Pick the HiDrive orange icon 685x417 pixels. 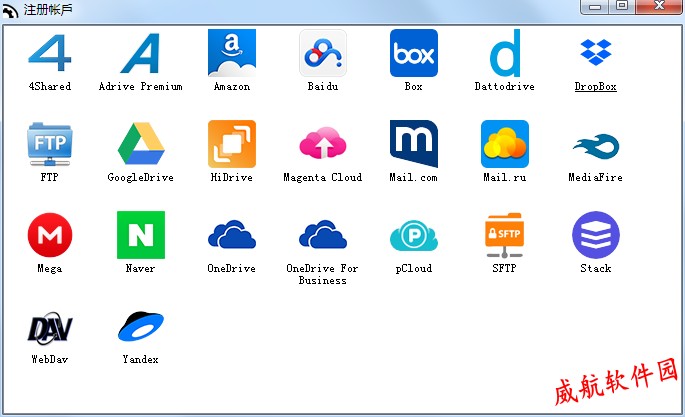pyautogui.click(x=232, y=144)
